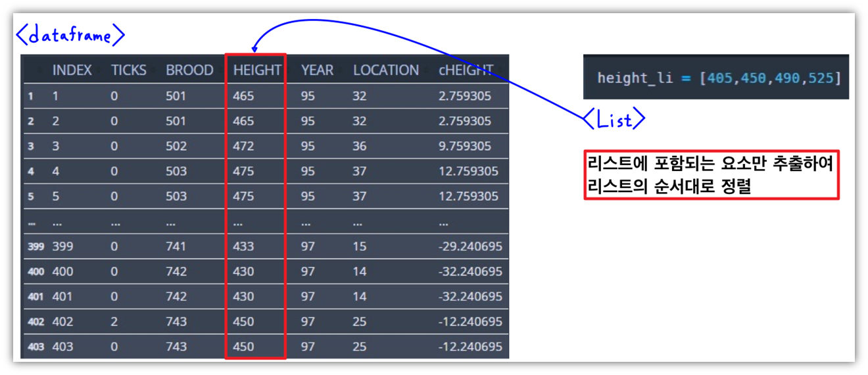Click the TICKS column header
This screenshot has width=868, height=375.
129,70
